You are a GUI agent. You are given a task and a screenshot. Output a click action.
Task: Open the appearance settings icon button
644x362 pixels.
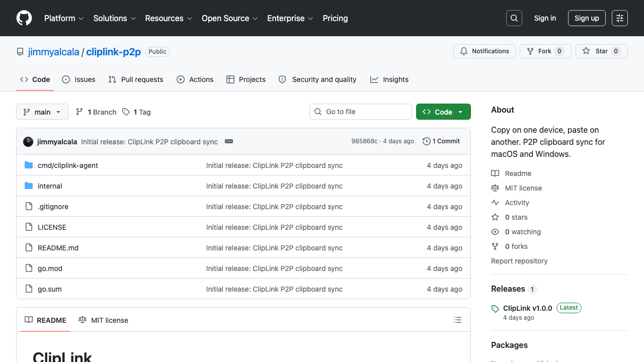click(620, 18)
